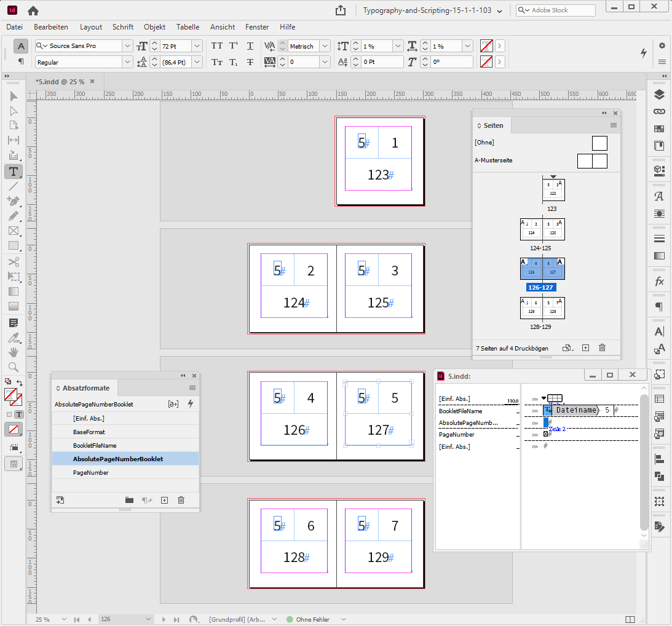
Task: Select the Type tool in the toolbar
Action: coord(13,172)
